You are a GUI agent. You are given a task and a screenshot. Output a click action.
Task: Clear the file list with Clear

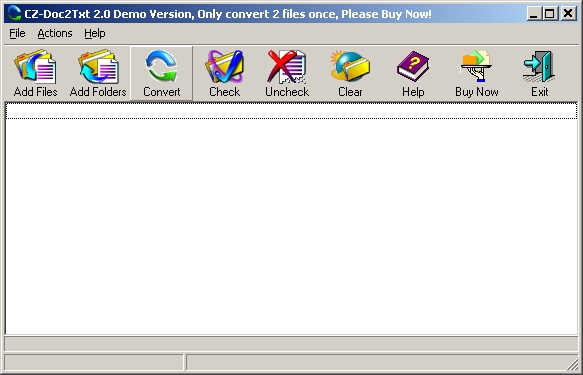(350, 73)
